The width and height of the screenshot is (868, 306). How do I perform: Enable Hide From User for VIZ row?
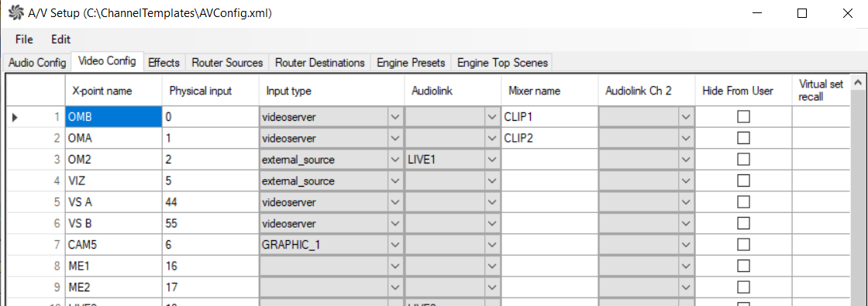[x=743, y=181]
